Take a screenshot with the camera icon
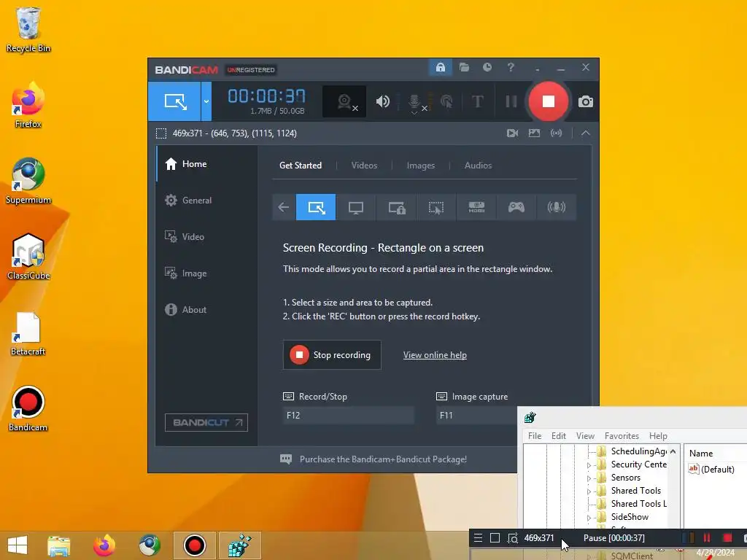This screenshot has height=560, width=747. [586, 102]
